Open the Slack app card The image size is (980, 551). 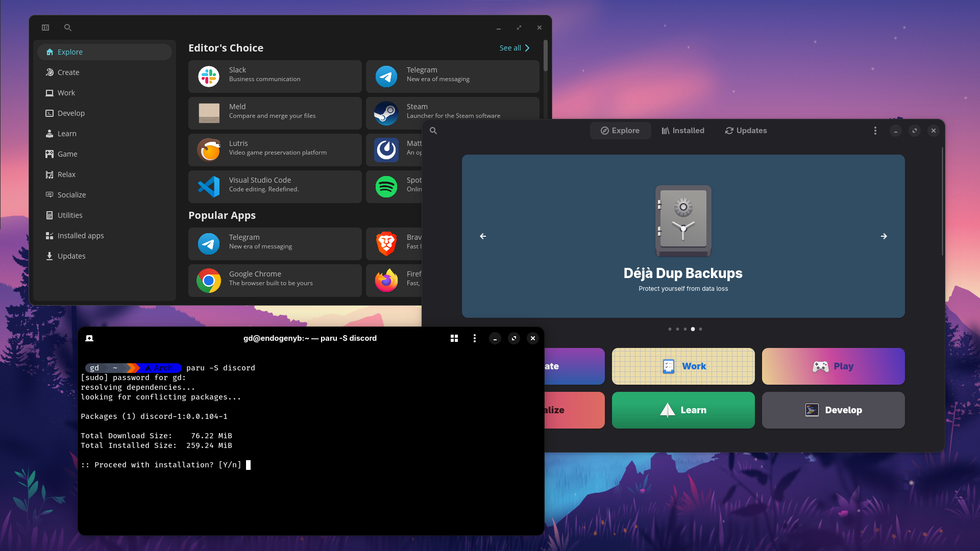275,77
